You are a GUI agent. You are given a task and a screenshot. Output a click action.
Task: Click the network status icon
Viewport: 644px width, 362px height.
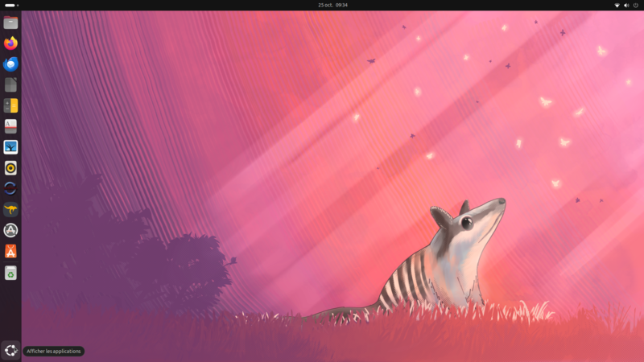pos(617,6)
